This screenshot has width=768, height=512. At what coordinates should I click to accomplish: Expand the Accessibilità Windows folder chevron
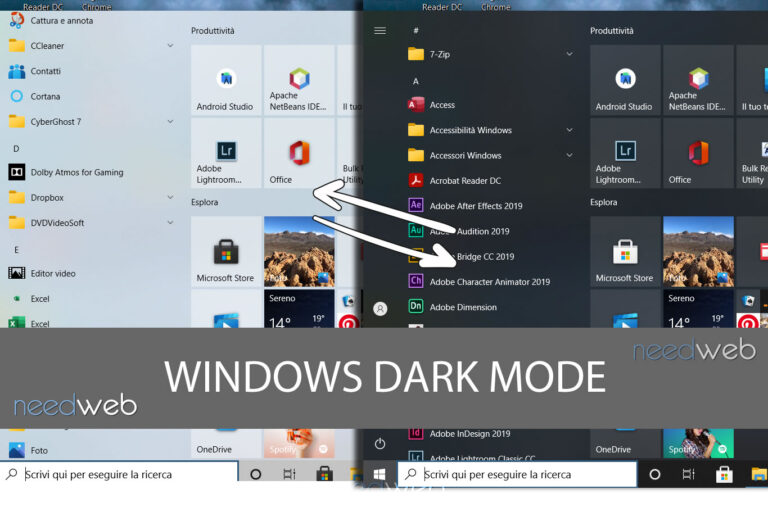pos(570,129)
